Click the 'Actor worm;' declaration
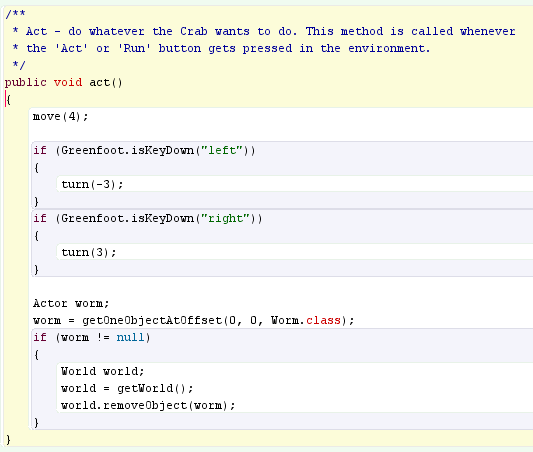 click(71, 303)
